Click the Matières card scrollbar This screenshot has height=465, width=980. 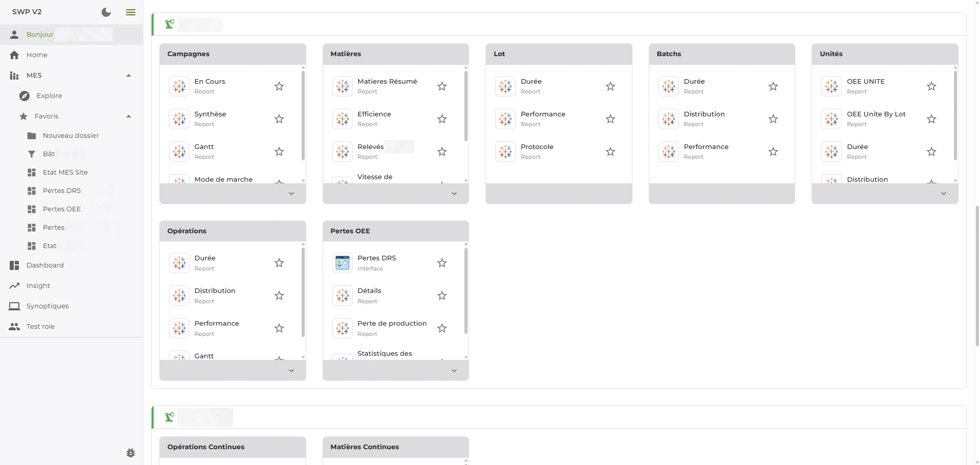(x=466, y=106)
